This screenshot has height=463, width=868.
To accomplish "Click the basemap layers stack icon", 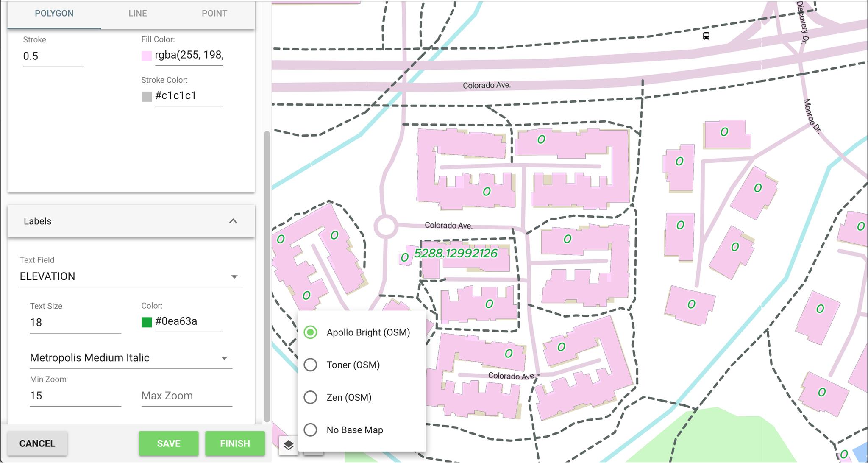I will [x=288, y=445].
